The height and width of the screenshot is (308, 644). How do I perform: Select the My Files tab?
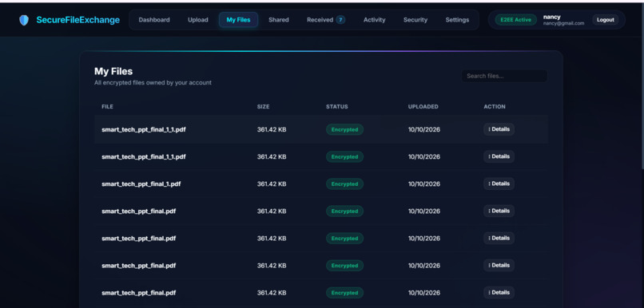tap(238, 20)
